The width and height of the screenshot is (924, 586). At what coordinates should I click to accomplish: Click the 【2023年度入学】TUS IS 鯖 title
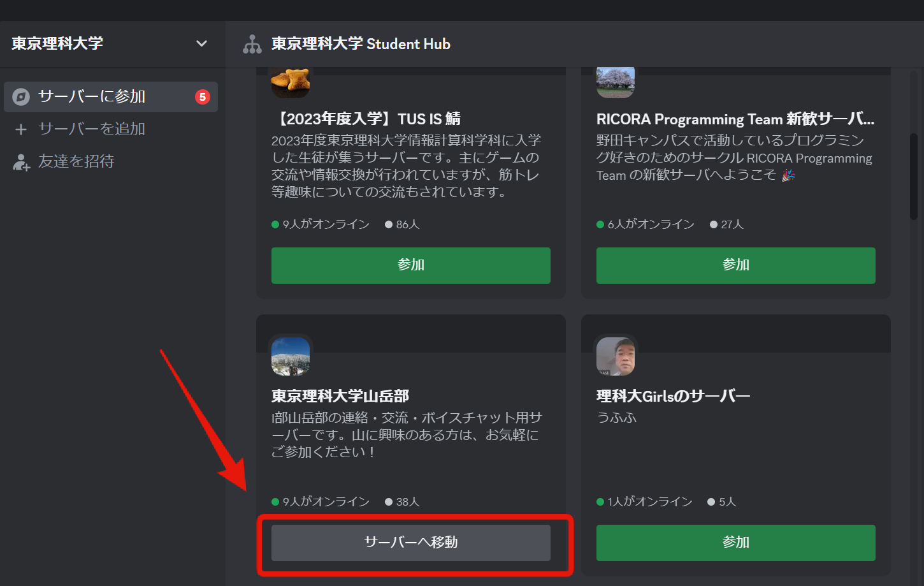pyautogui.click(x=366, y=119)
